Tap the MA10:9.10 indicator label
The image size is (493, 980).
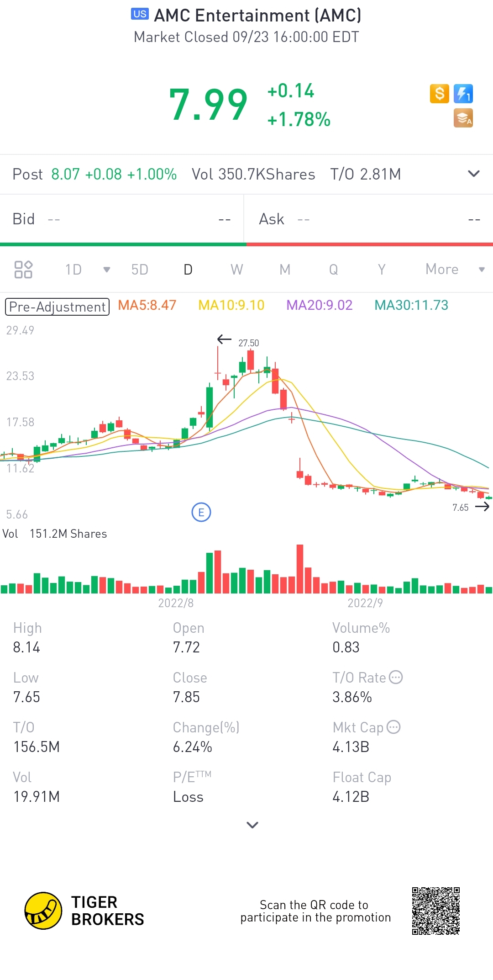231,305
